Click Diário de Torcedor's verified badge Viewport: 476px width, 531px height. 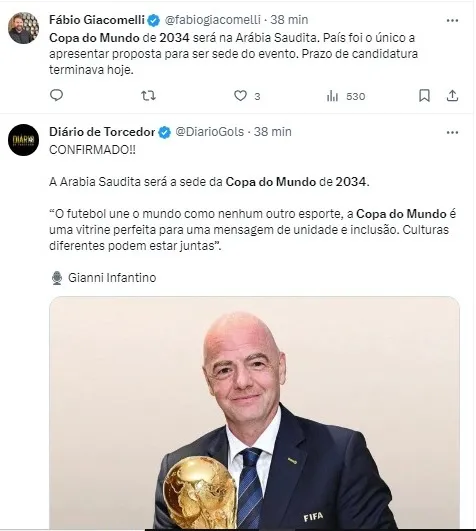click(165, 132)
